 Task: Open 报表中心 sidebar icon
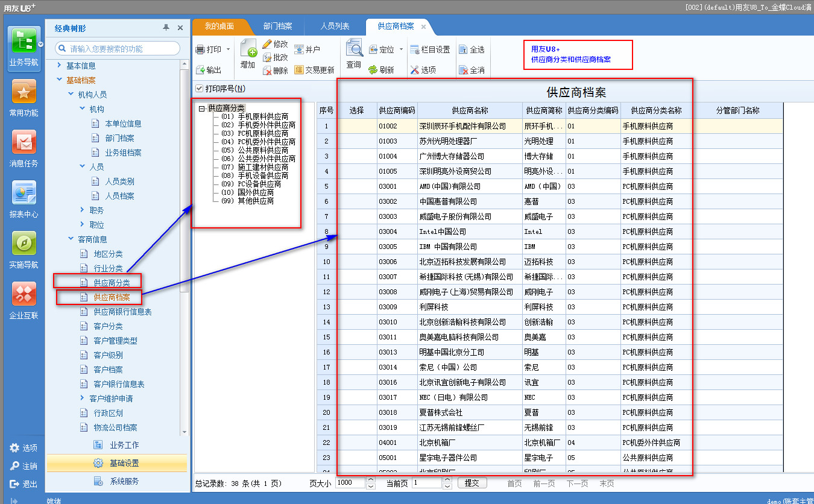pyautogui.click(x=24, y=200)
